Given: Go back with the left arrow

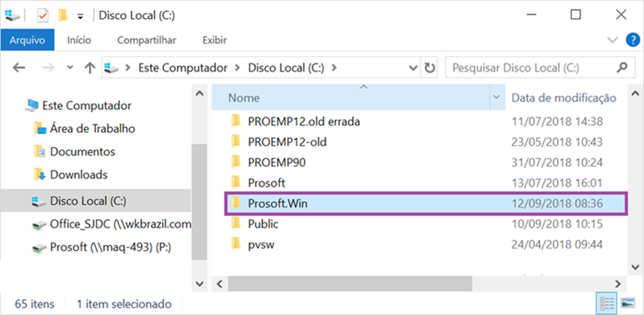Looking at the screenshot, I should click(19, 68).
